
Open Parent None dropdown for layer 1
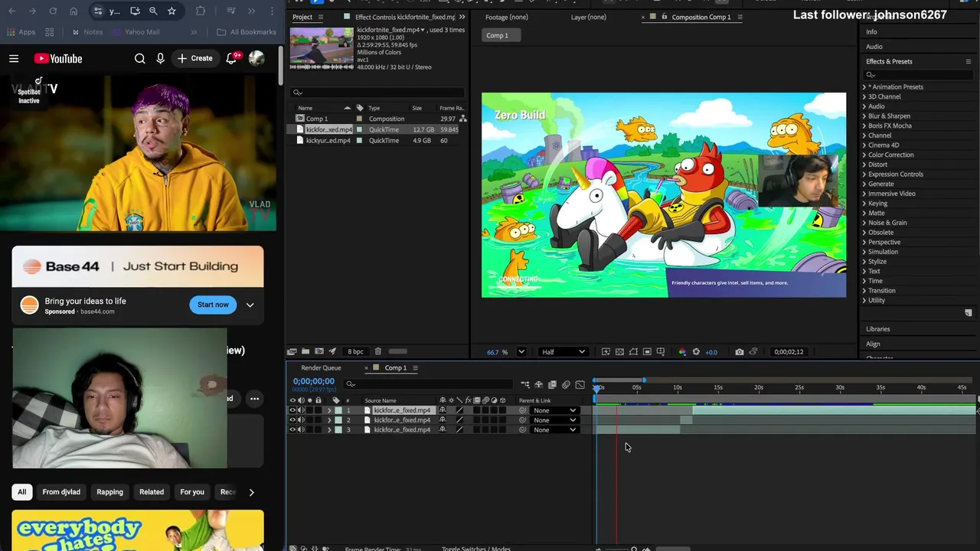[x=554, y=411]
